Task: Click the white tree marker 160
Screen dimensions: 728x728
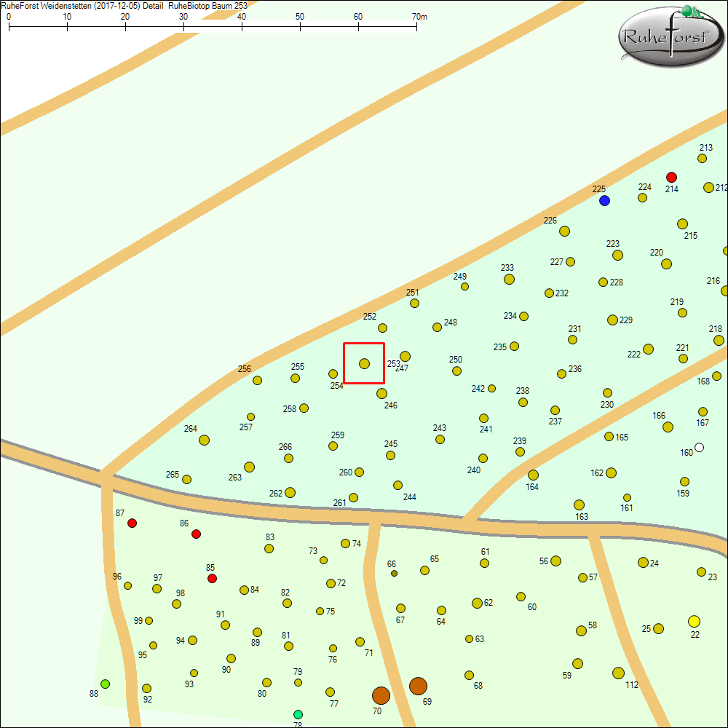Action: [700, 448]
